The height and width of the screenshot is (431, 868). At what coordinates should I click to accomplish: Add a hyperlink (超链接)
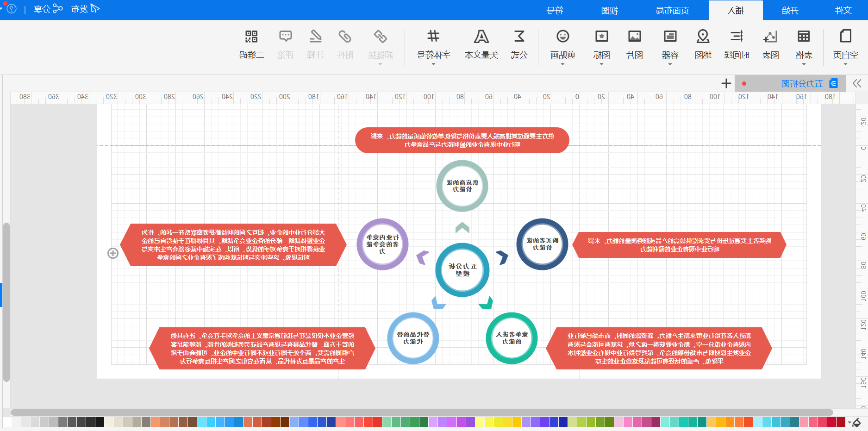coord(380,45)
